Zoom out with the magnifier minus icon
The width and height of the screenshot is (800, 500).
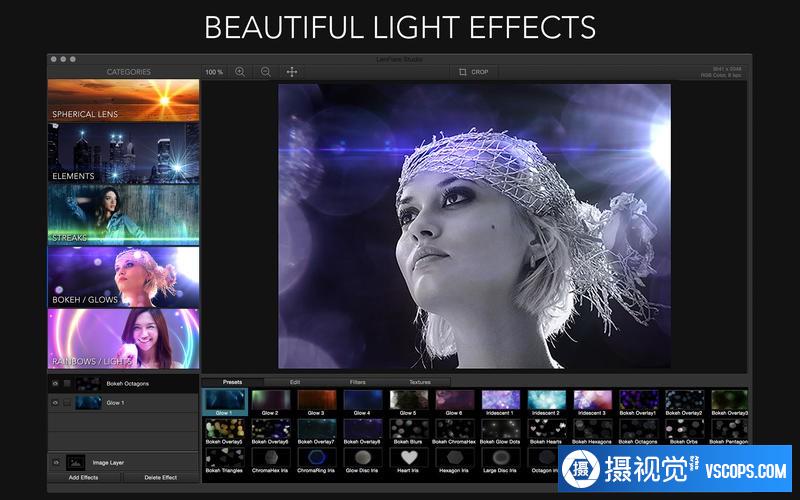[266, 72]
